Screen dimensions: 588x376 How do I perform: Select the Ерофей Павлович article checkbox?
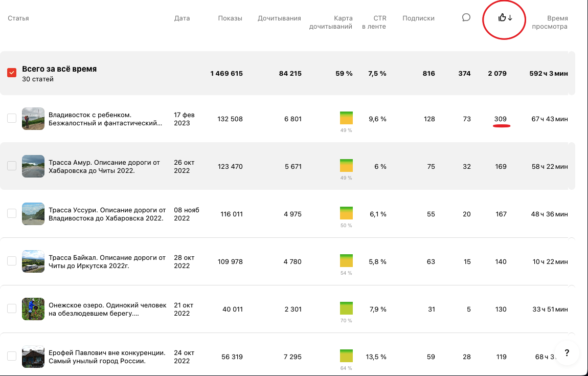click(12, 356)
